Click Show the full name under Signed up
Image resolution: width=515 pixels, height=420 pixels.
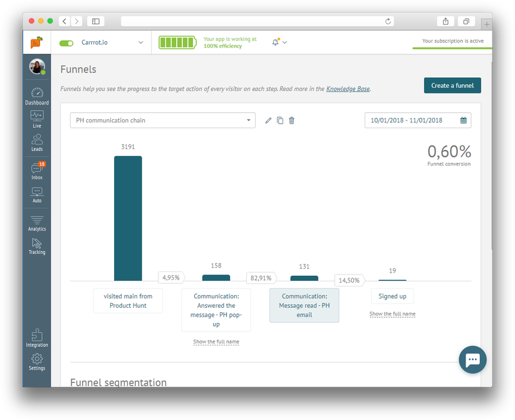(392, 313)
